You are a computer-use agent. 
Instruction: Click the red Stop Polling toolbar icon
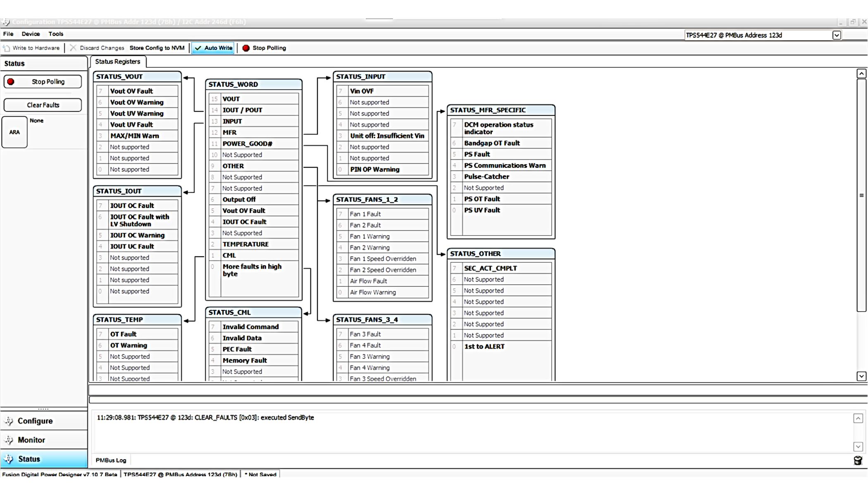(246, 48)
